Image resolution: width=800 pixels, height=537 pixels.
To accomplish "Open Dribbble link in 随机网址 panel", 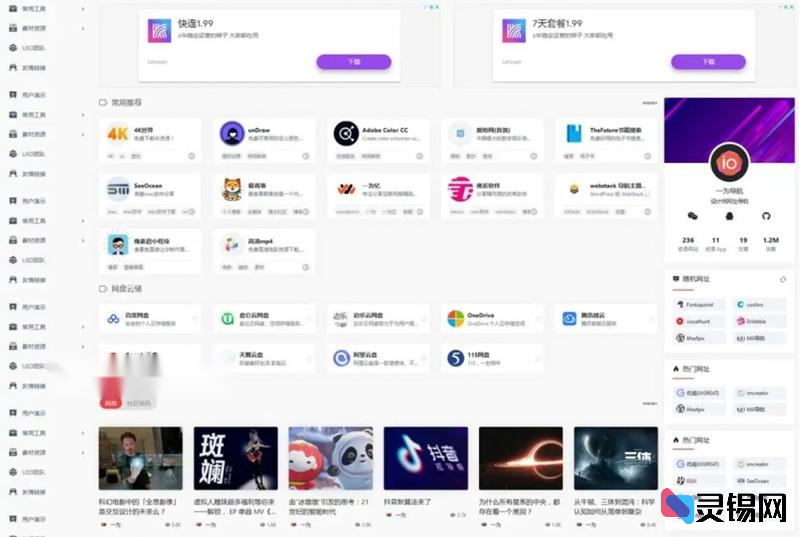I will click(759, 321).
